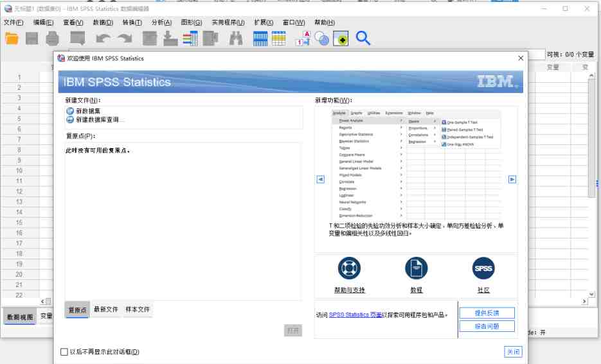
Task: Click the Find binoculars icon
Action: coord(236,39)
